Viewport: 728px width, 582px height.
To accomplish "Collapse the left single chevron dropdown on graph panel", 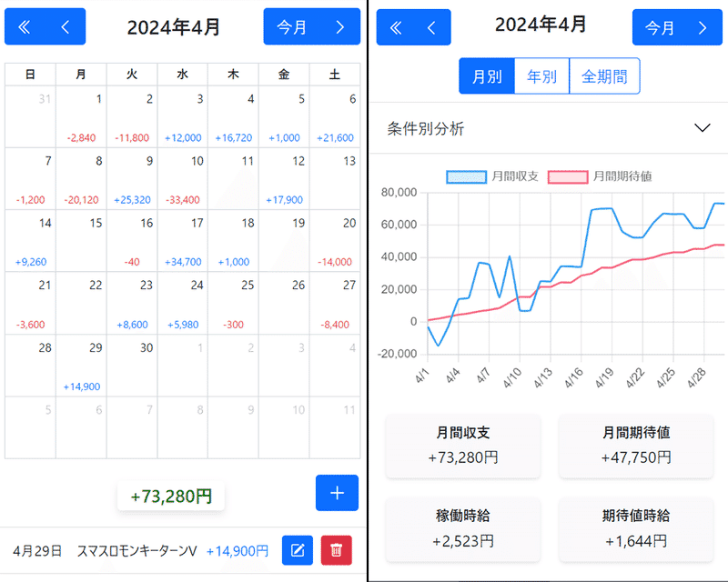I will tap(432, 26).
